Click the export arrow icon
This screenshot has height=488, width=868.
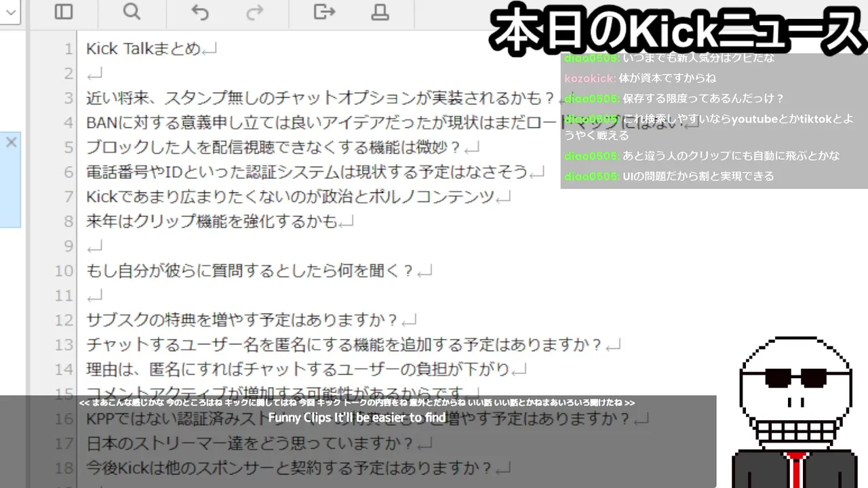pos(325,12)
